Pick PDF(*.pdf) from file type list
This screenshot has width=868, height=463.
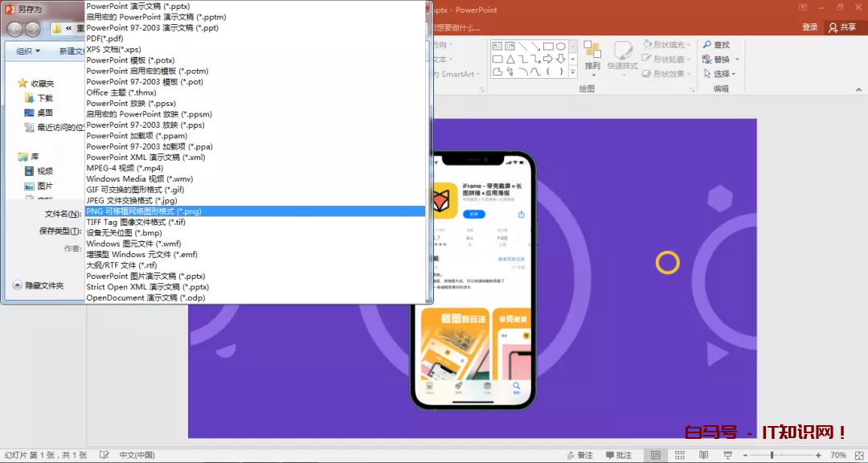(105, 39)
